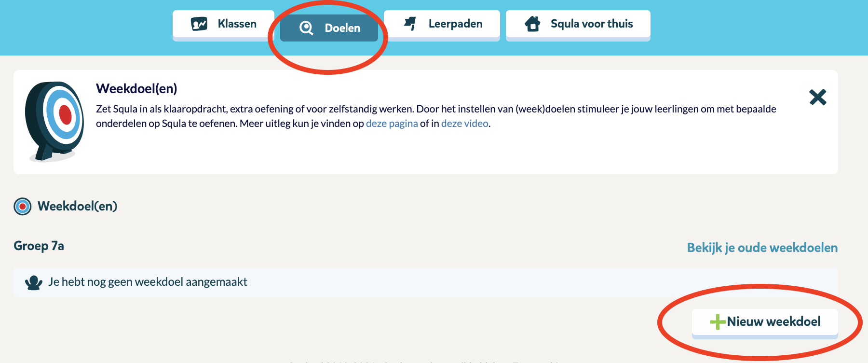This screenshot has height=363, width=868.
Task: Click the Doelen magnifier icon
Action: click(x=306, y=28)
